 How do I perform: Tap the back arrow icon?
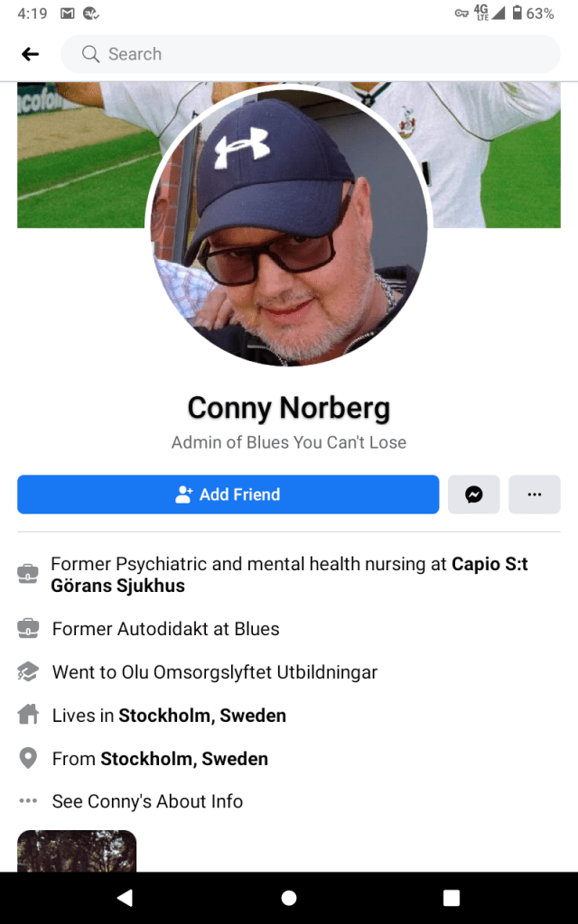30,54
